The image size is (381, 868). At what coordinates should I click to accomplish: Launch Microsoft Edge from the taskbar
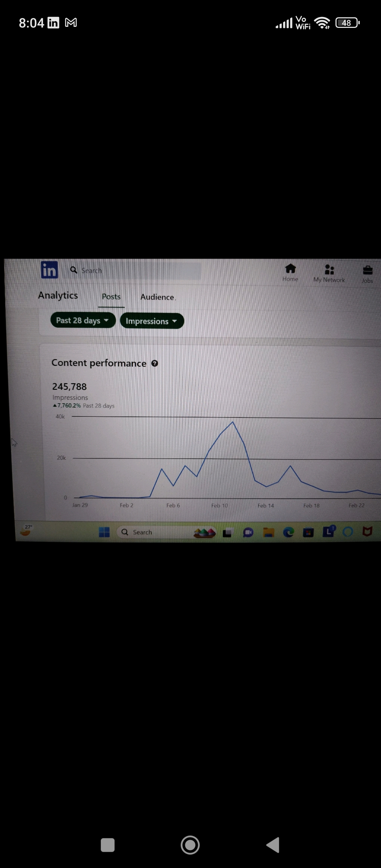tap(288, 532)
